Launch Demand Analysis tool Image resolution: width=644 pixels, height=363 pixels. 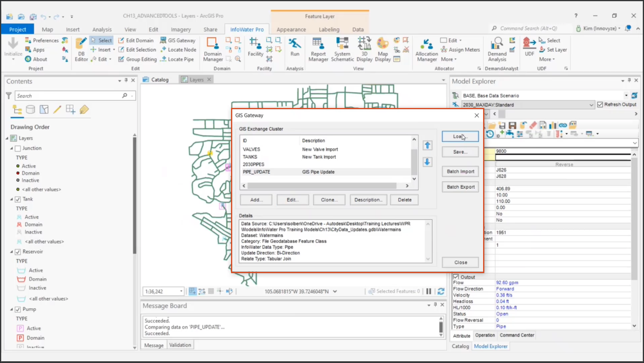(x=497, y=49)
